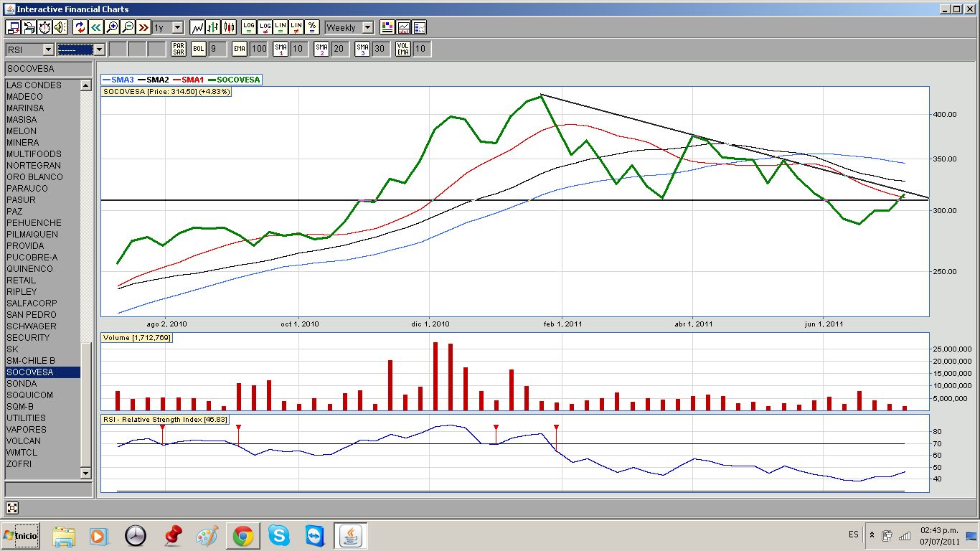980x551 pixels.
Task: Select RIPLEY in the stock list
Action: (42, 292)
